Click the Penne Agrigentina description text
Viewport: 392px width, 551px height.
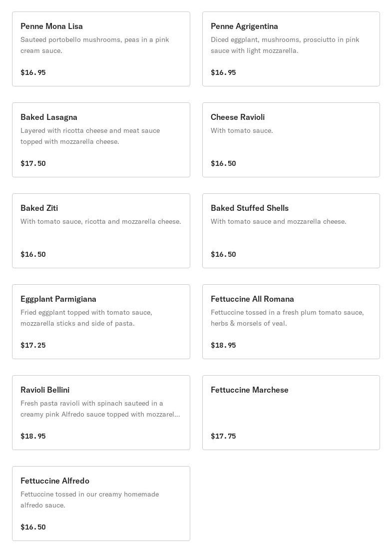click(x=285, y=45)
